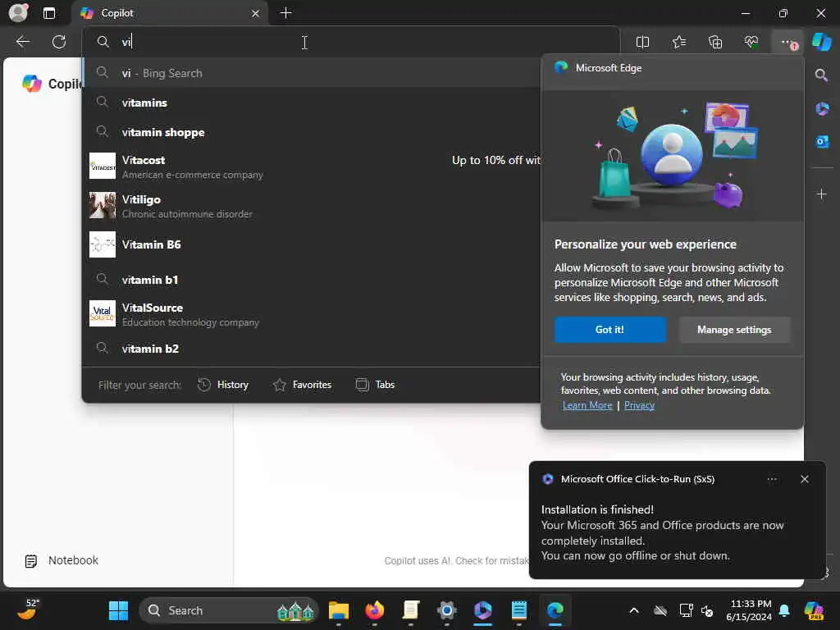The width and height of the screenshot is (840, 630).
Task: Click 'Installation is finished!' notification text
Action: coord(597,509)
